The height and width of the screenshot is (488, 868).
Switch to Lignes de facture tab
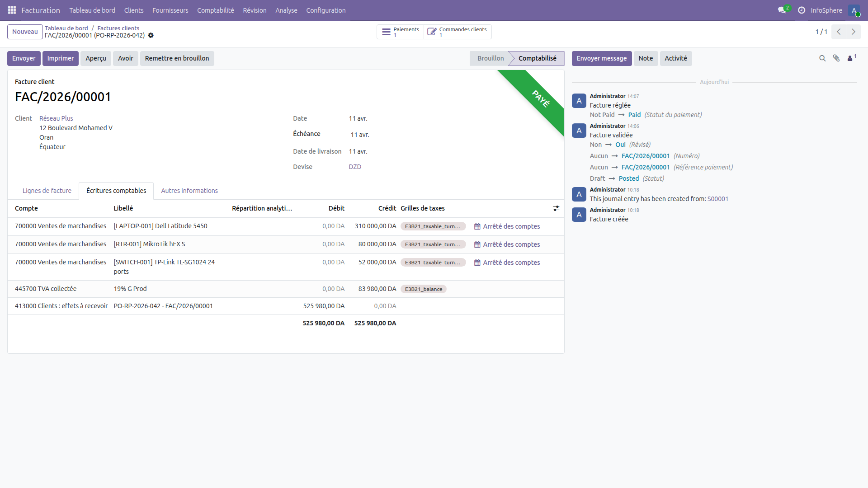coord(47,191)
